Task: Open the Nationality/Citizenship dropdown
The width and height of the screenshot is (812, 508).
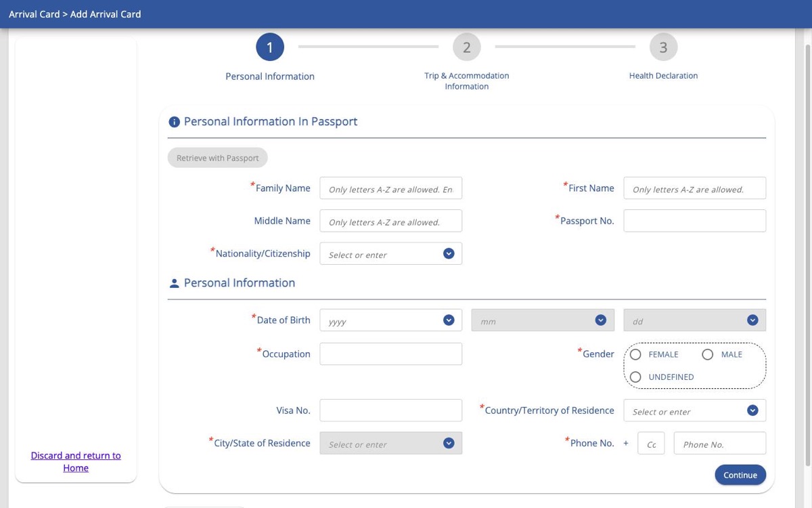Action: pos(391,253)
